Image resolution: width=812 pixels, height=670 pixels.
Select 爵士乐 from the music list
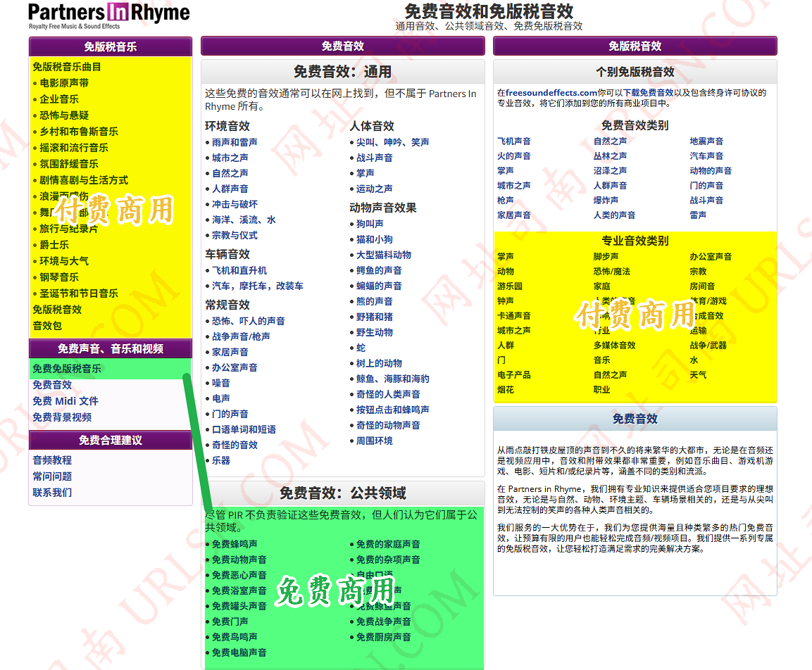click(x=54, y=245)
